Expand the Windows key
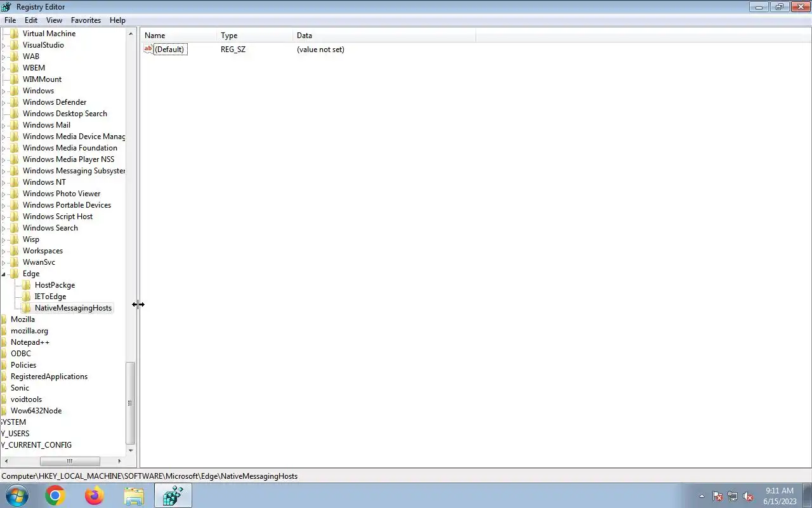Image resolution: width=812 pixels, height=508 pixels. point(4,91)
